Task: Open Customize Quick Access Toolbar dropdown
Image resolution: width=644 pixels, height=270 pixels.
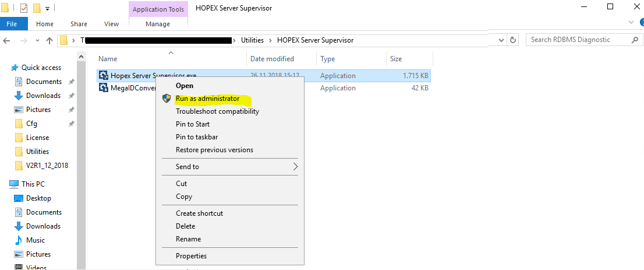Action: (x=47, y=9)
